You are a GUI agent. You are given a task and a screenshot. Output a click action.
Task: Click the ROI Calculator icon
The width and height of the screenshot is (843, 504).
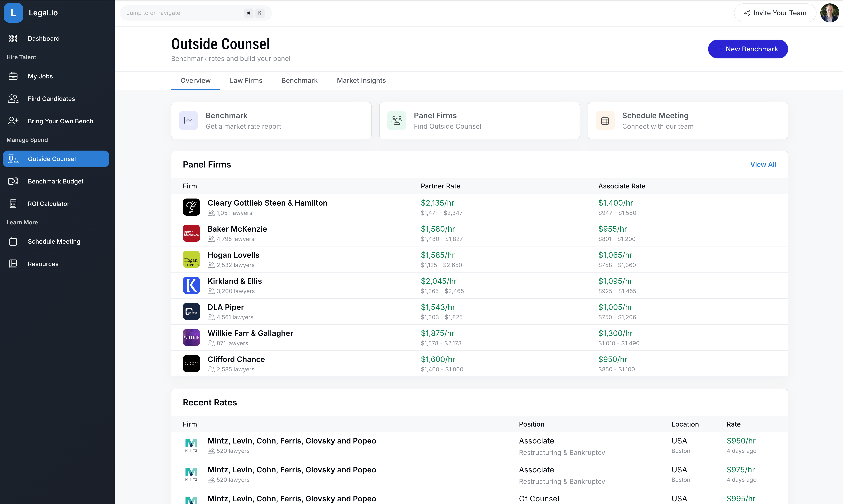13,204
